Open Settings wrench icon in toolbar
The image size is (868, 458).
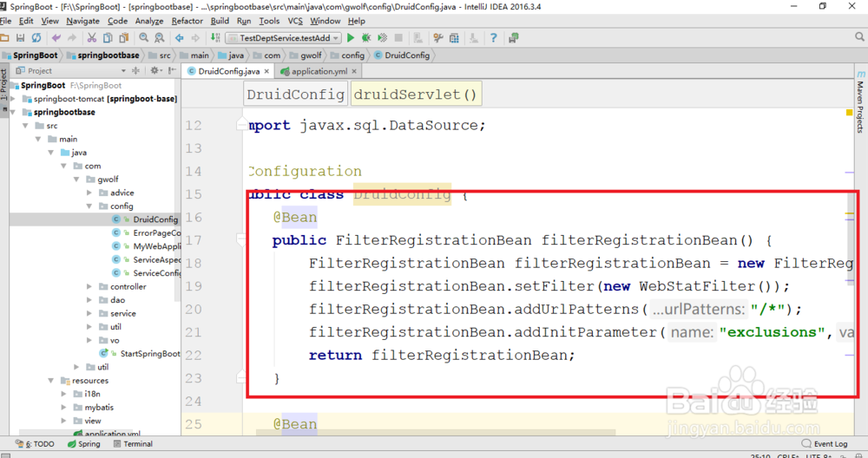point(437,37)
